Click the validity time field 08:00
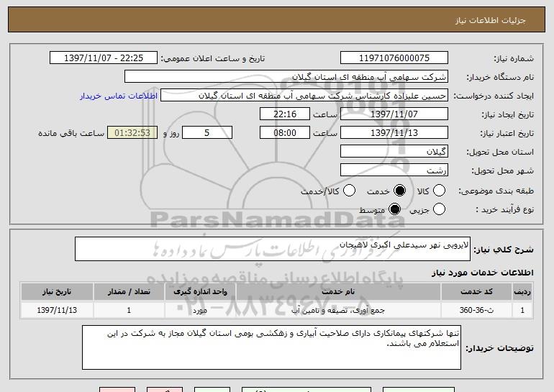Image resolution: width=554 pixels, height=392 pixels. click(285, 133)
